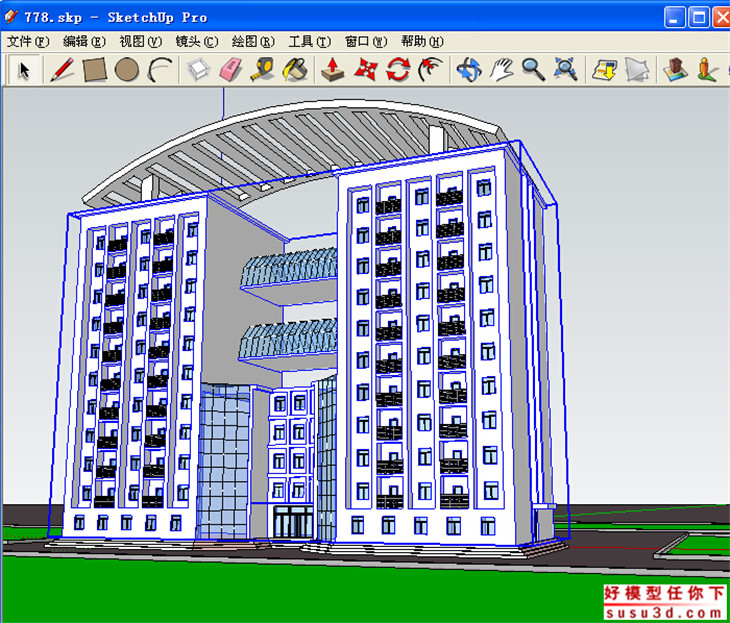
Task: Activate the Rectangle tool
Action: [x=95, y=70]
